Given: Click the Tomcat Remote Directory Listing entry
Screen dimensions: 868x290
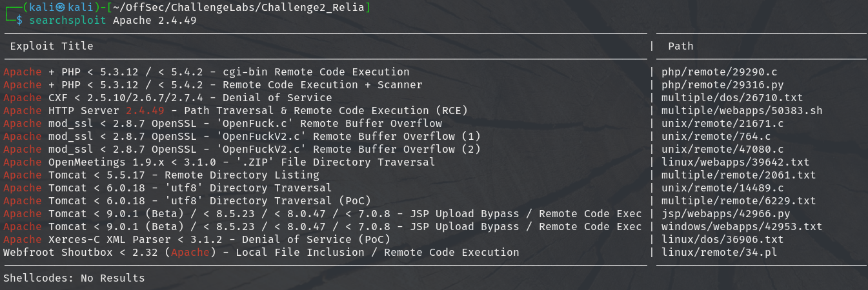Looking at the screenshot, I should coord(161,175).
